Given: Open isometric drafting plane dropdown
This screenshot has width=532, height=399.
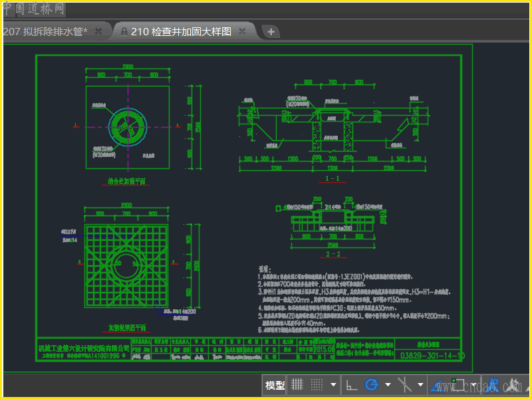Looking at the screenshot, I should (420, 385).
